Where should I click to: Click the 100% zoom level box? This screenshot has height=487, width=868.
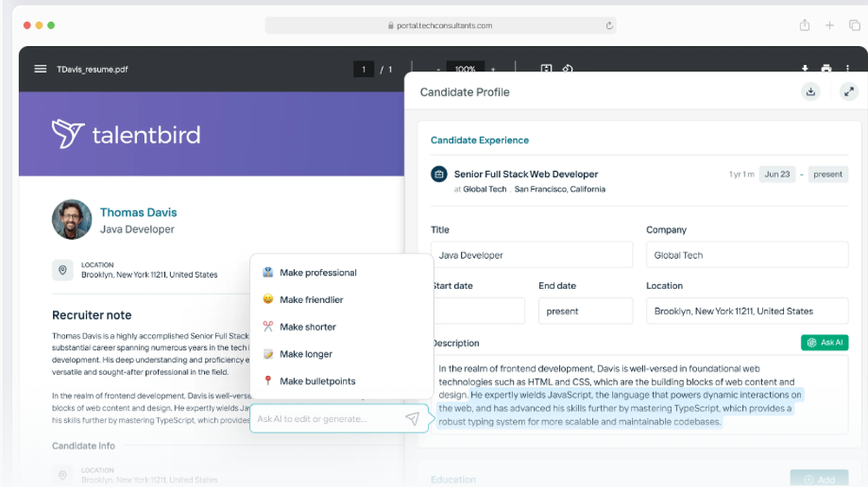click(465, 69)
